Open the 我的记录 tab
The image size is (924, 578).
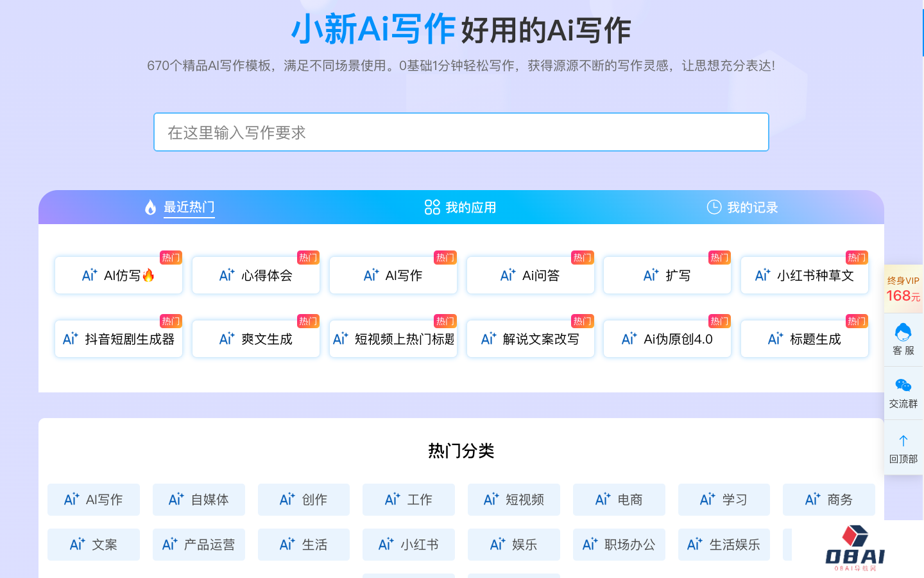point(752,207)
